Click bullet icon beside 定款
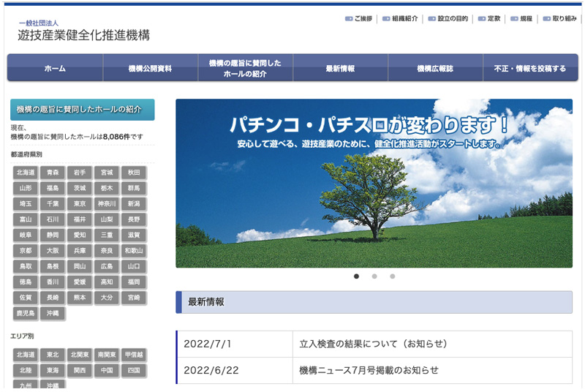The width and height of the screenshot is (585, 392). [482, 19]
